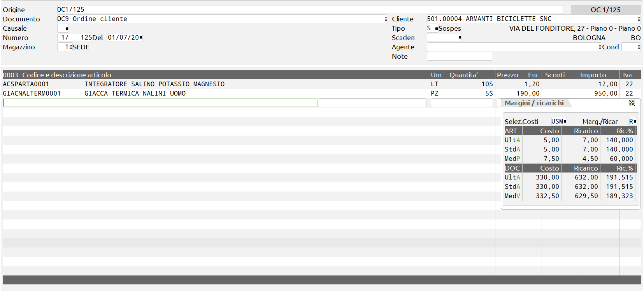Click the empty article description field
The width and height of the screenshot is (644, 291).
point(372,103)
